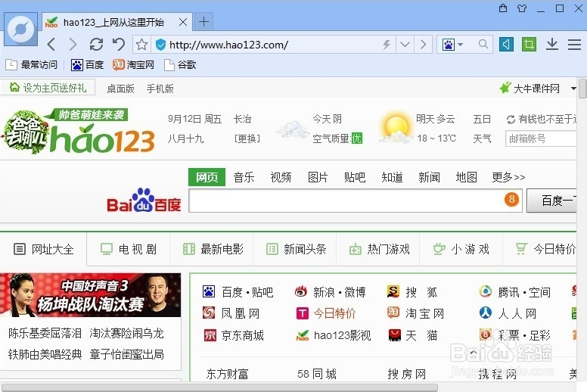Click the go arrow beside address bar

click(x=423, y=45)
